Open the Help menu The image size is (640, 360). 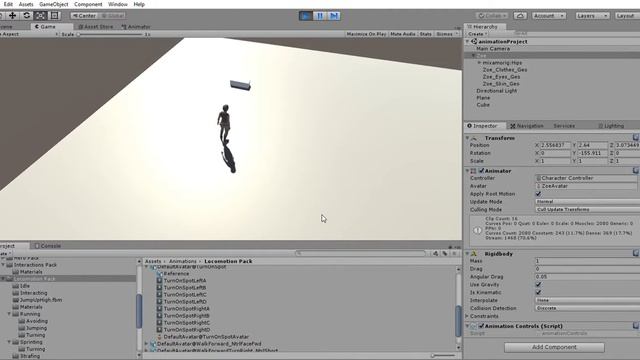(139, 4)
